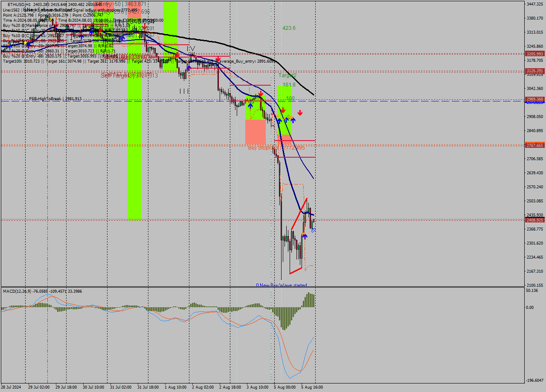546x392 pixels.
Task: Click the '0 New Buy Wave started' text
Action: 282,285
